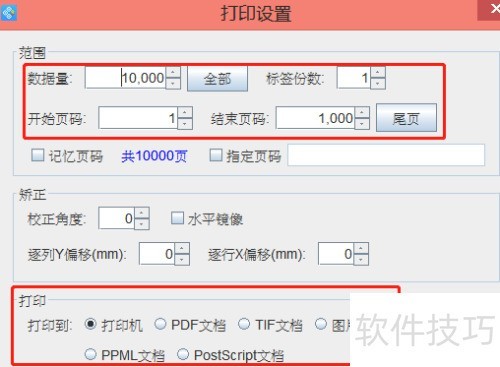Select the PDF文档 radio button
Viewport: 500px width, 367px height.
(x=160, y=324)
